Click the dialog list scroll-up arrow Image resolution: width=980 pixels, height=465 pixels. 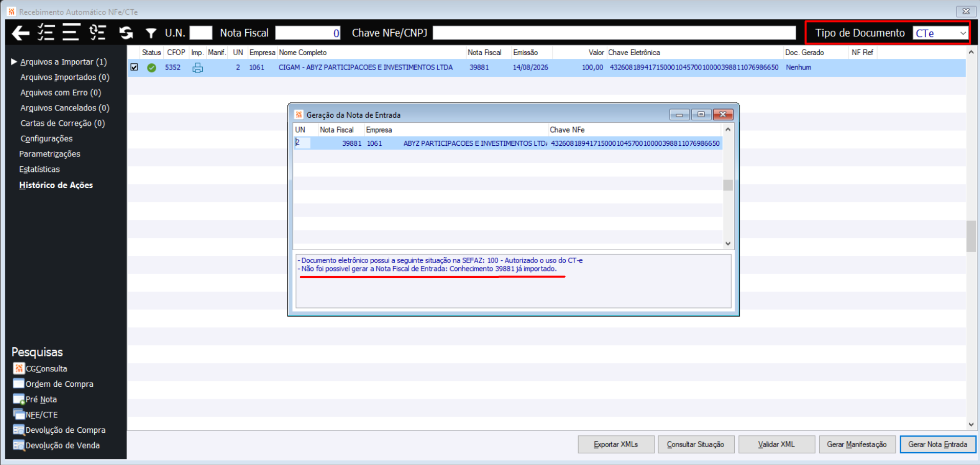[728, 130]
